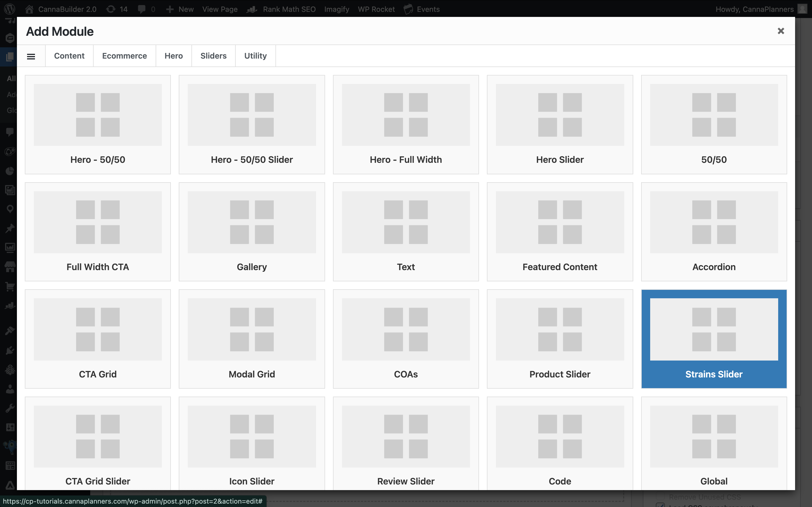
Task: Click the CannaBuilder 2.0 home icon
Action: (x=30, y=9)
